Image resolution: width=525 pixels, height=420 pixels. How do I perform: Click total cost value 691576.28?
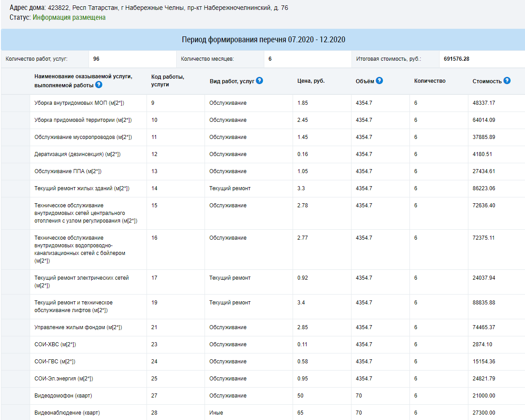[x=456, y=59]
